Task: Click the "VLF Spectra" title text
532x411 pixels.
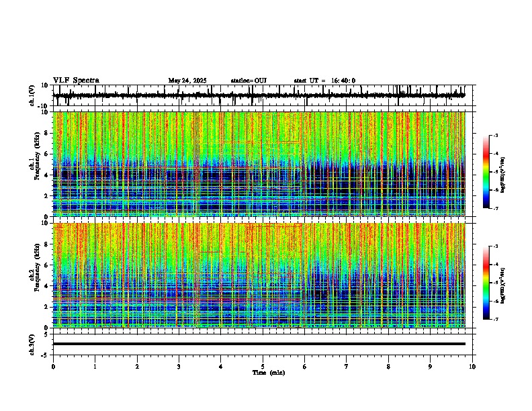Action: tap(76, 80)
